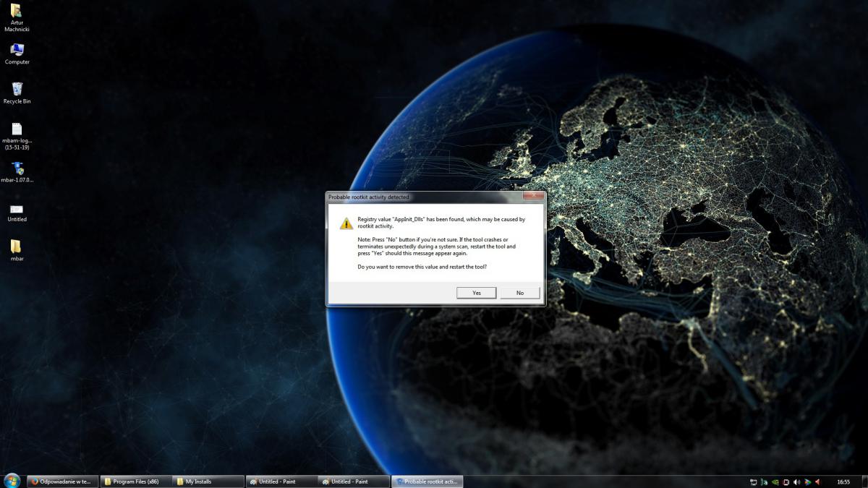Click the Show desktop button at taskbar end
Image resolution: width=868 pixels, height=488 pixels.
[865, 481]
